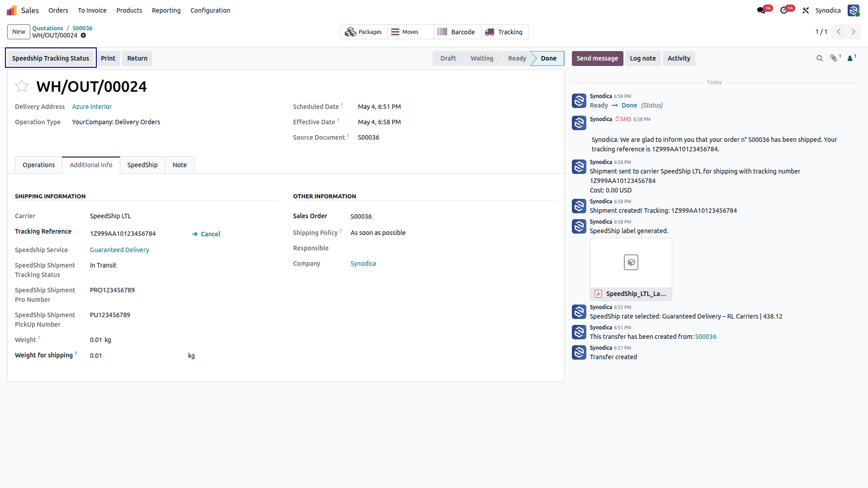
Task: Open the Orders menu
Action: [58, 10]
